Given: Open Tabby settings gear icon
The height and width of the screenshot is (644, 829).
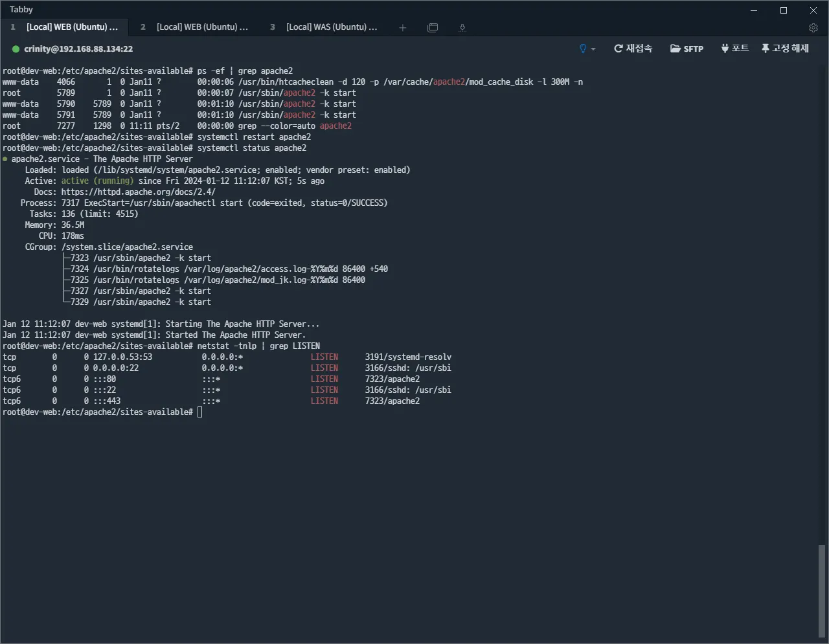Looking at the screenshot, I should pyautogui.click(x=813, y=28).
